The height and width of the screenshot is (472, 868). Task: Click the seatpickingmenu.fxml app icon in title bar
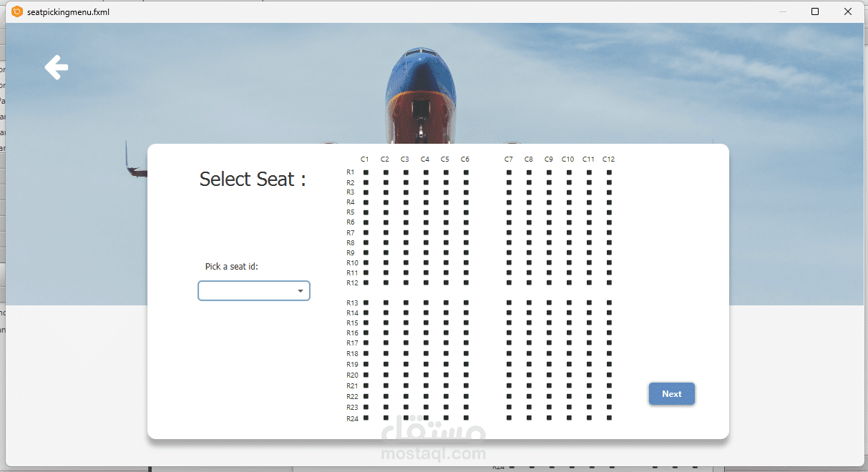[x=17, y=11]
